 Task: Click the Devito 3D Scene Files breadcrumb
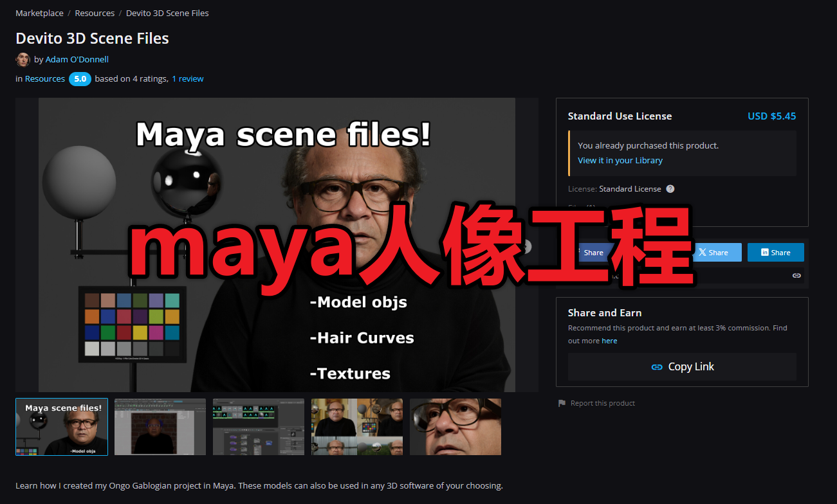[x=167, y=13]
